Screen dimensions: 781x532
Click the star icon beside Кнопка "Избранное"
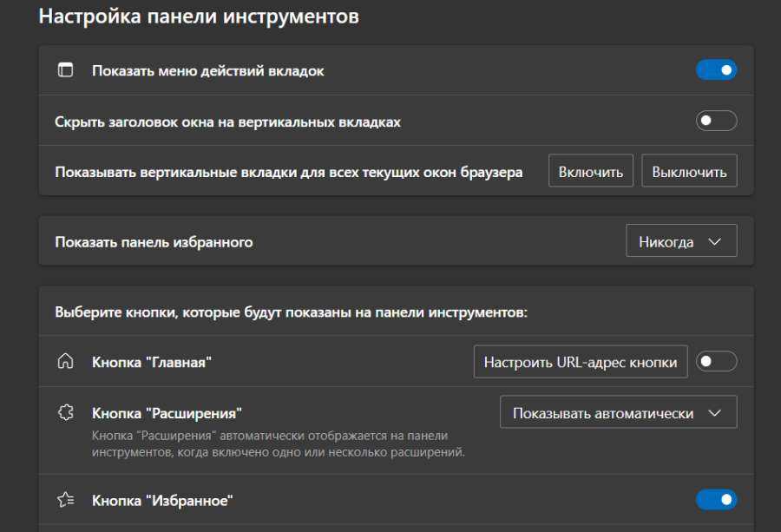tap(65, 500)
